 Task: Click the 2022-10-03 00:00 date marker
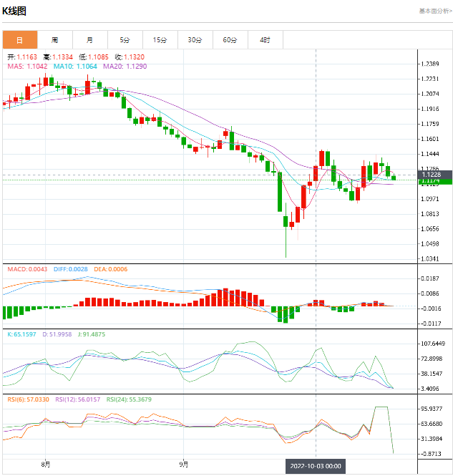(x=316, y=466)
